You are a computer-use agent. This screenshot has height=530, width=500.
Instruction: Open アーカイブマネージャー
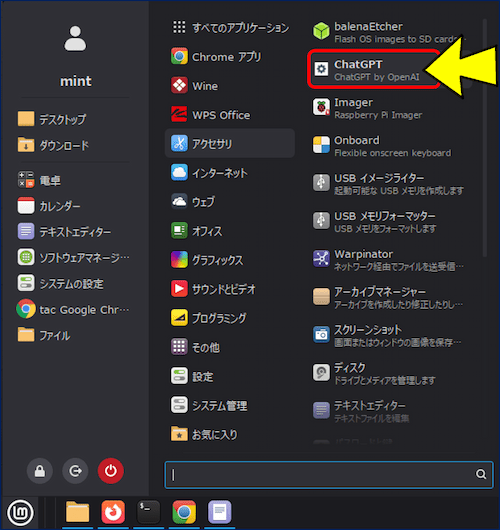point(389,297)
